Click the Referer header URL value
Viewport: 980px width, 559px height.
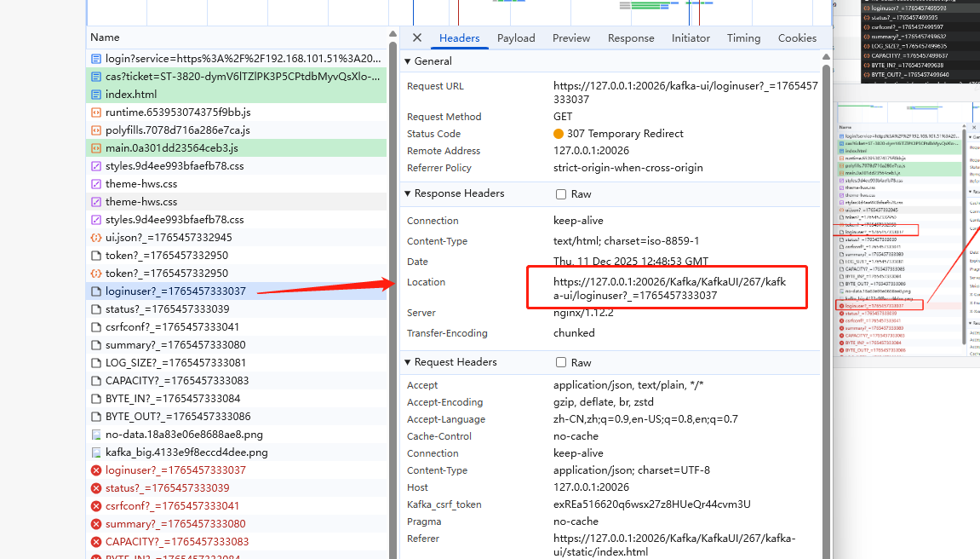click(x=674, y=545)
